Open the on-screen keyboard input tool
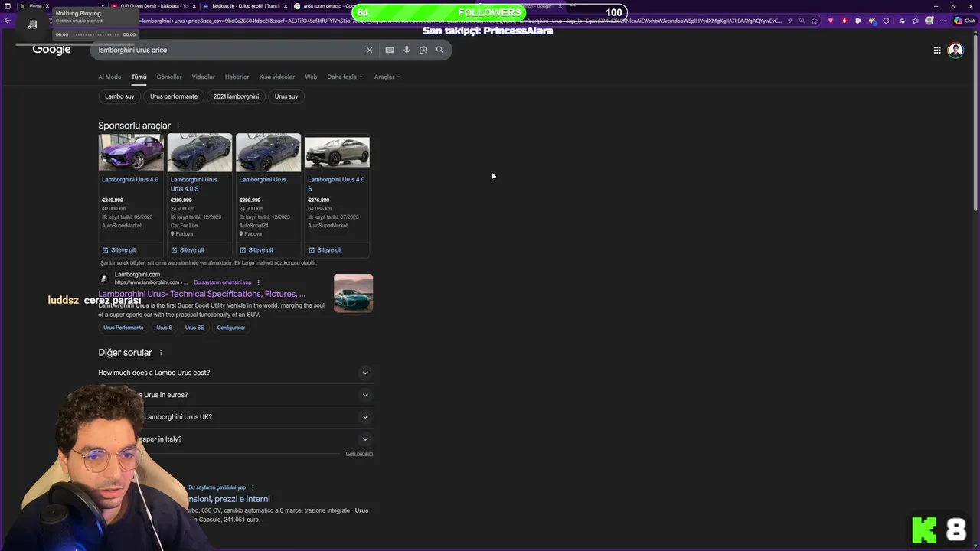The image size is (980, 551). (x=390, y=50)
